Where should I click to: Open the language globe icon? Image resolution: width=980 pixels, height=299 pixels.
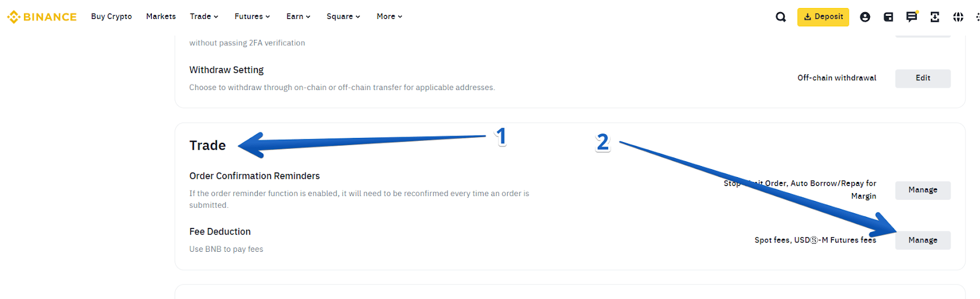click(958, 17)
